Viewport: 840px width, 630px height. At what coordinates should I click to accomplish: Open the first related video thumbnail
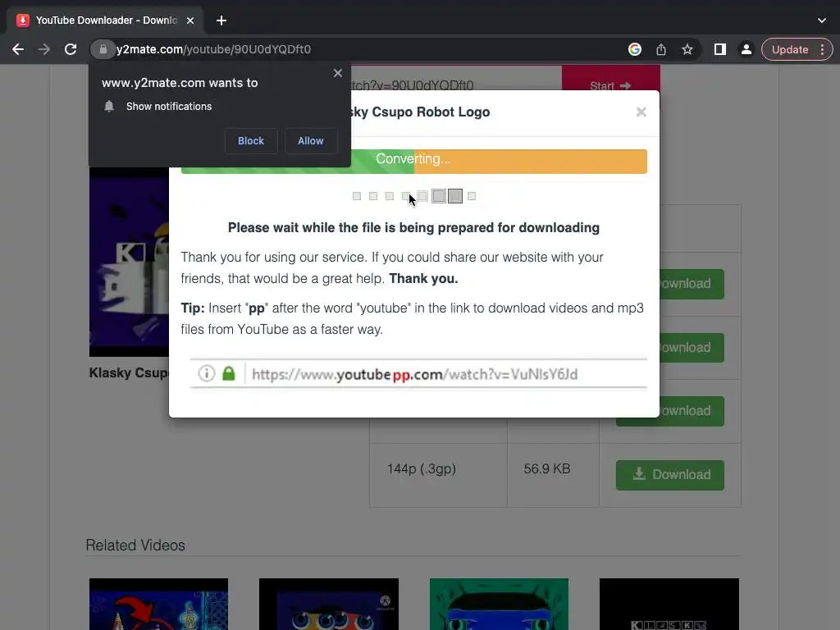point(158,604)
